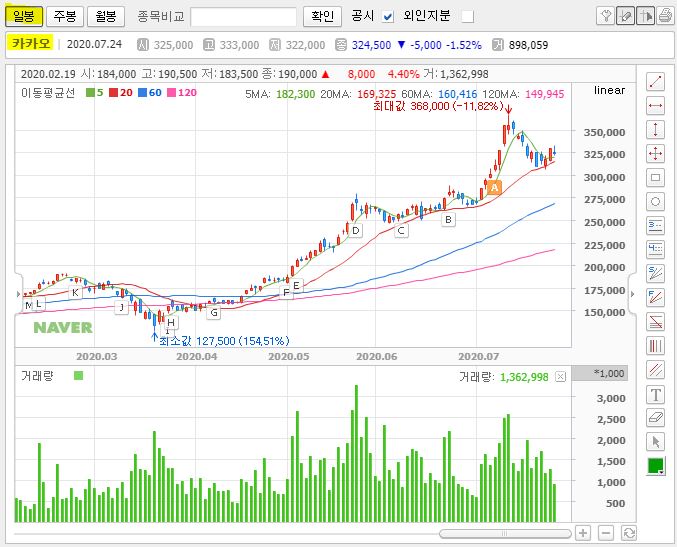Expand chart with left edge arrow
677x547 pixels.
pyautogui.click(x=18, y=294)
